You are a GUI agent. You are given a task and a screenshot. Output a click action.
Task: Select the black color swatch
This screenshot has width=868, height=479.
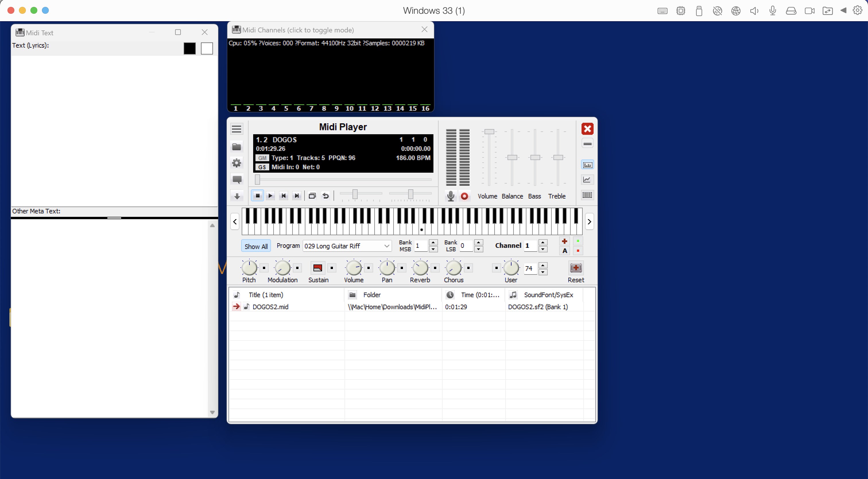[190, 48]
